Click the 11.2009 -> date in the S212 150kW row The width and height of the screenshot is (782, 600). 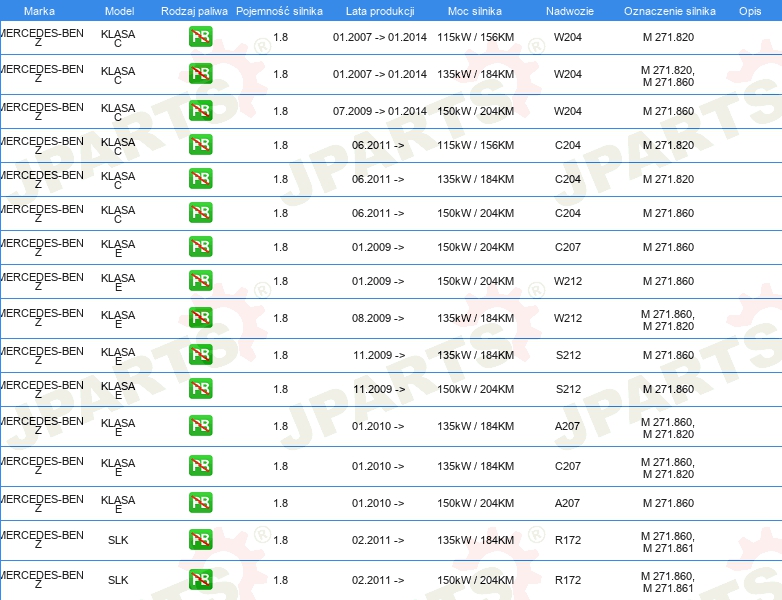[x=379, y=389]
